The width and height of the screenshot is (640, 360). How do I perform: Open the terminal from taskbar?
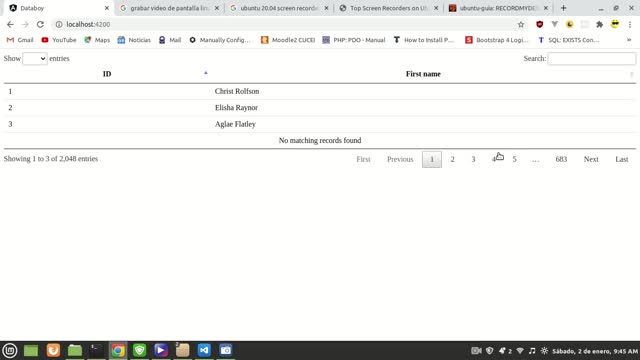point(97,350)
